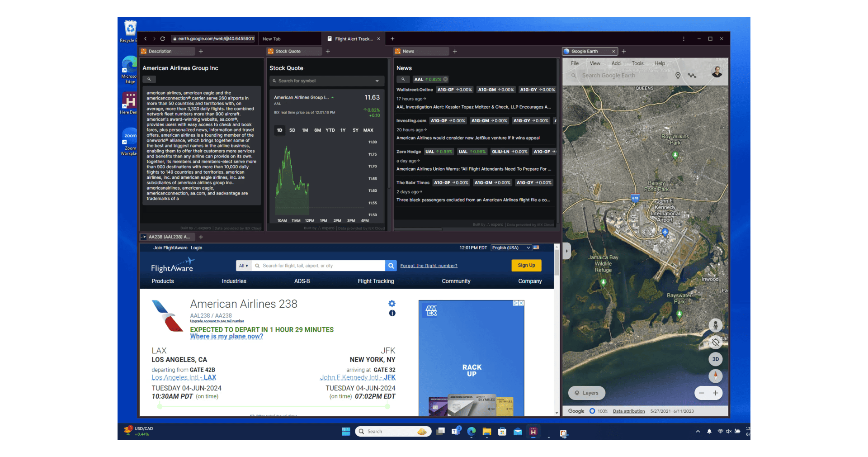Click the flight progress track end marker
This screenshot has width=868, height=457.
pos(387,406)
